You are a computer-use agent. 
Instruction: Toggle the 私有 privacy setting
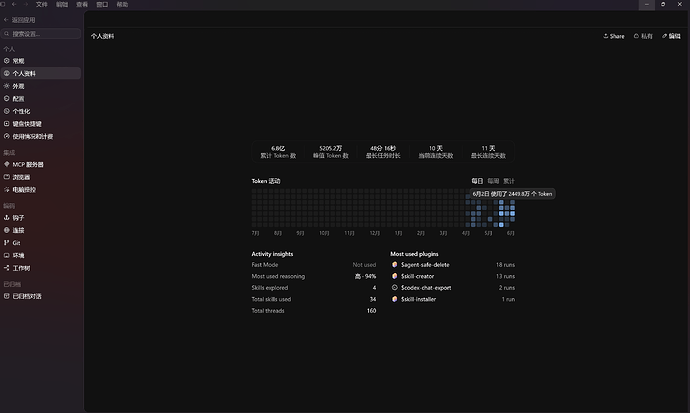coord(643,36)
